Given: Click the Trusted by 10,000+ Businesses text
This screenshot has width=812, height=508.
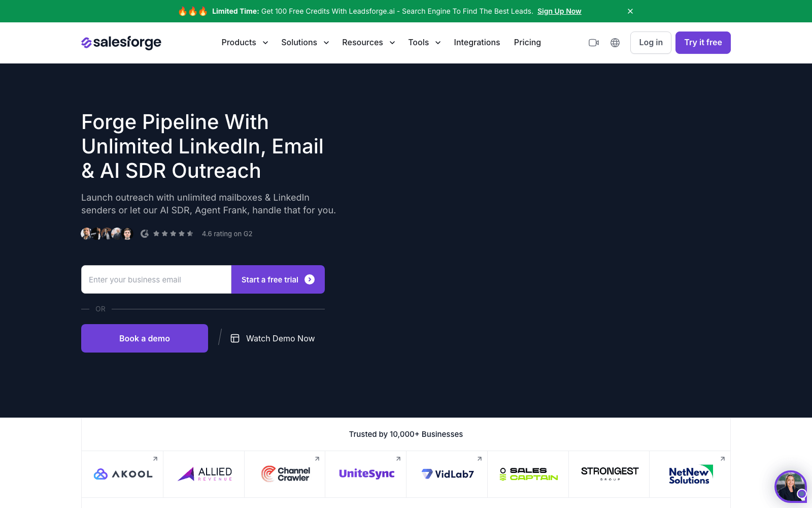Looking at the screenshot, I should tap(406, 434).
